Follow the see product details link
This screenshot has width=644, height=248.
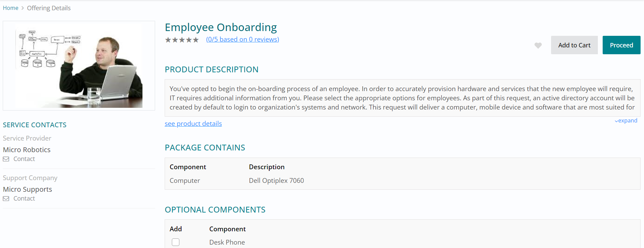point(193,124)
